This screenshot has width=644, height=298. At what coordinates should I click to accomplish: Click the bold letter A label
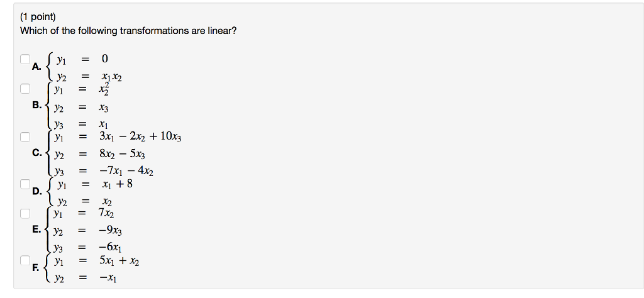(x=36, y=67)
